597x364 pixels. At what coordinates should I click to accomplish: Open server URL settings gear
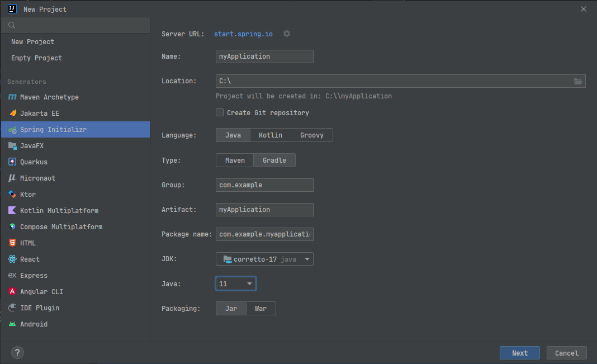(287, 34)
